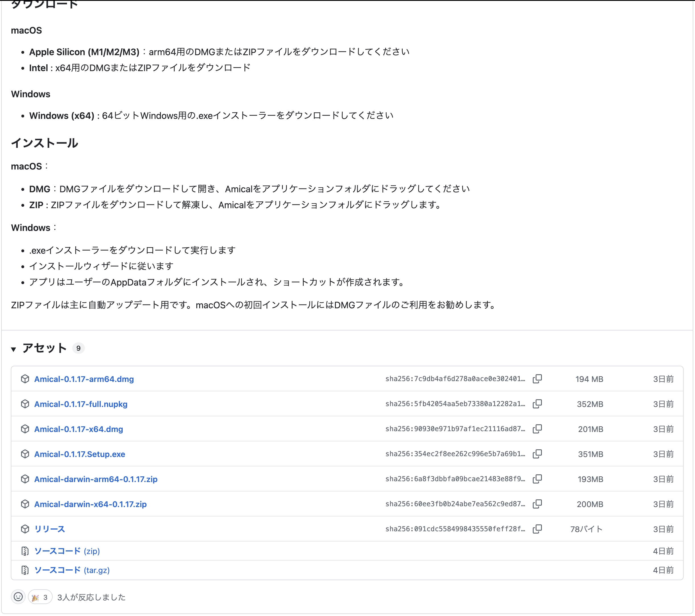Copy checksum for Amical-0.1.17-x64.dmg
695x616 pixels.
(x=537, y=429)
